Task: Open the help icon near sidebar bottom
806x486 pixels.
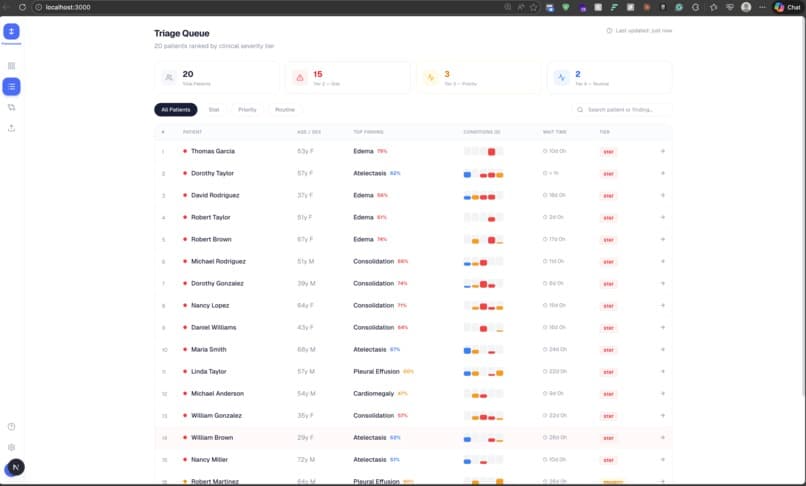Action: [11, 426]
